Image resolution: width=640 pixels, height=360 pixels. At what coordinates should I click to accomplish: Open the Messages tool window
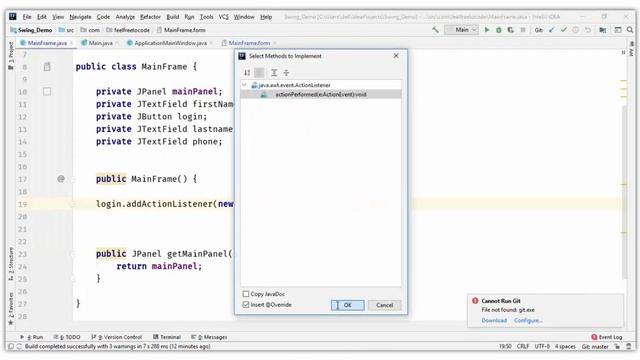(209, 337)
